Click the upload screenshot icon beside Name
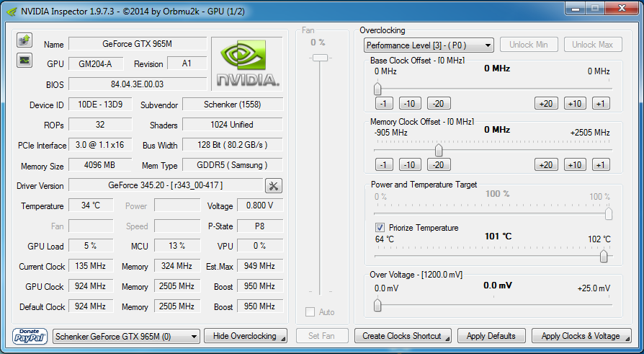This screenshot has width=644, height=354. click(24, 40)
